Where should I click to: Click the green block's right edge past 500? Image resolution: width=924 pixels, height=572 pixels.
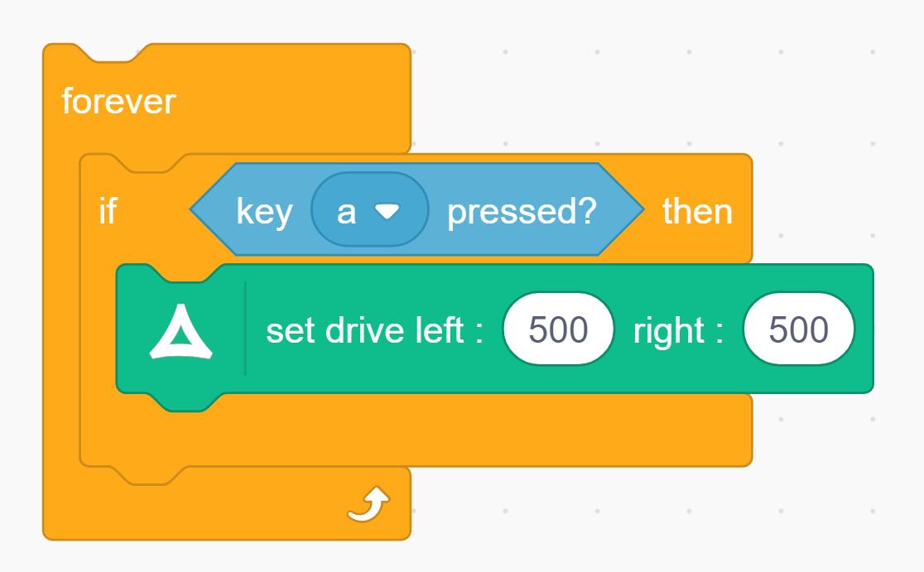pos(864,330)
